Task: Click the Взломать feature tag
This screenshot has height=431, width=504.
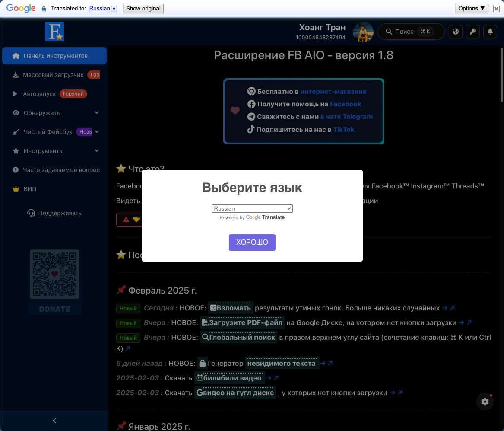Action: tap(231, 308)
